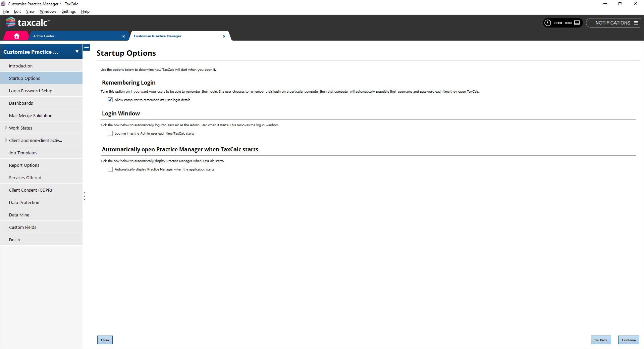The width and height of the screenshot is (644, 349).
Task: Click the sidebar resize dotted handle
Action: [x=84, y=196]
